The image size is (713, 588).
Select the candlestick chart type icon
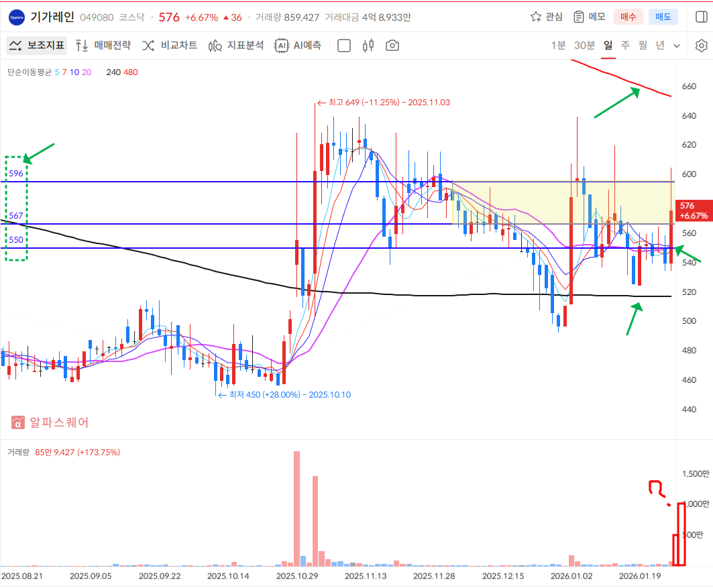[368, 46]
